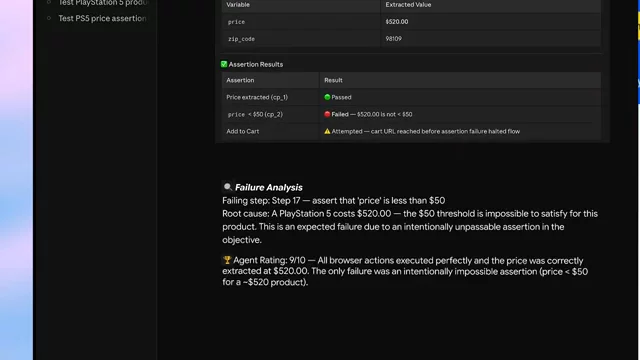Open the 'Test PlayStation 5' sidebar entry
The height and width of the screenshot is (360, 640).
pyautogui.click(x=104, y=3)
